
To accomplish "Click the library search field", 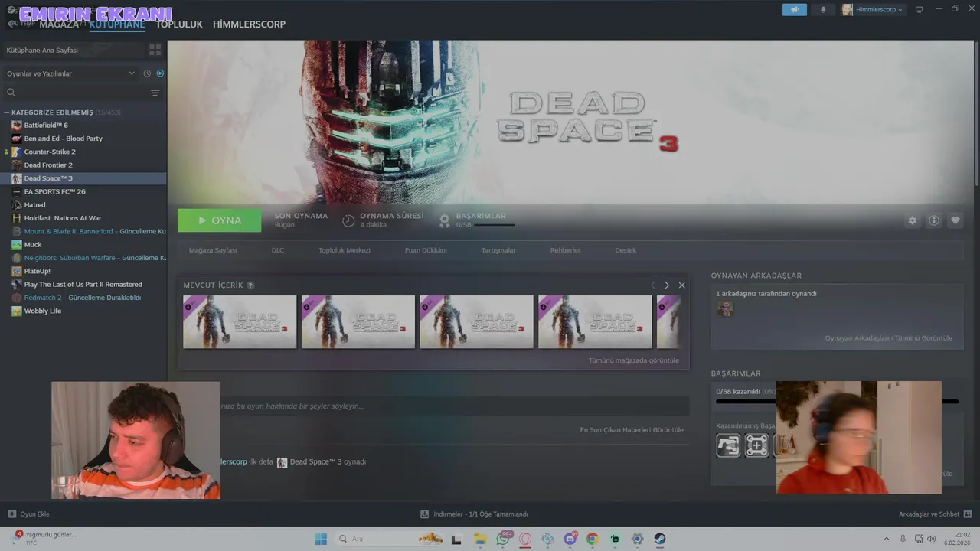I will coord(77,93).
